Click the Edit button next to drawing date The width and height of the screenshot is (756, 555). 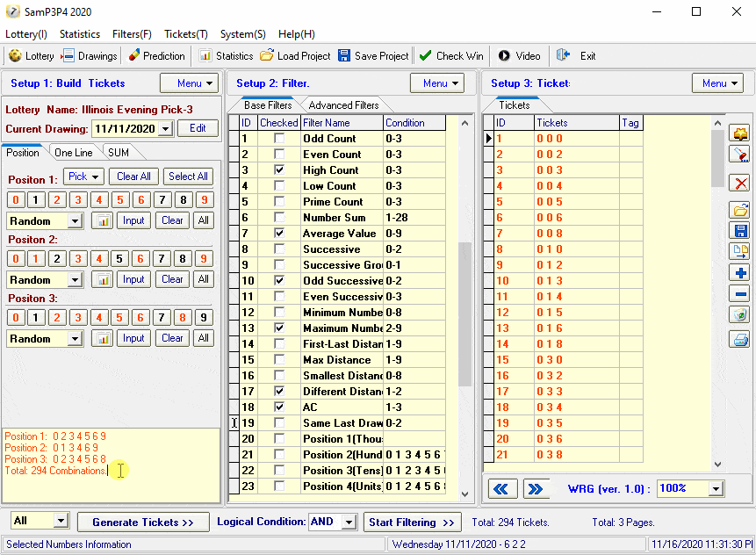point(198,128)
